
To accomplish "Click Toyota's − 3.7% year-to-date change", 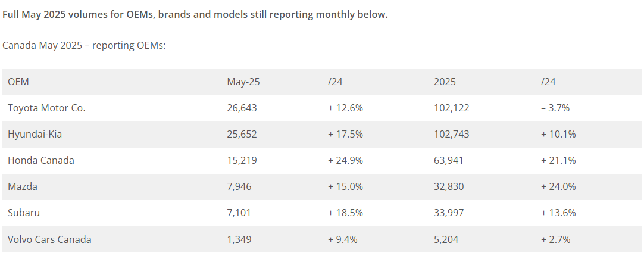I will point(555,108).
